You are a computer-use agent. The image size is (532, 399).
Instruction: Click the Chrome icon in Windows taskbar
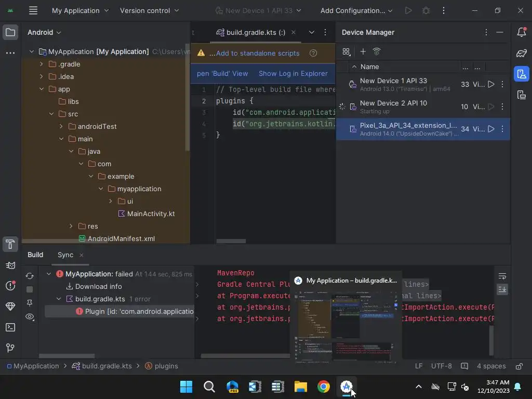[x=323, y=387]
